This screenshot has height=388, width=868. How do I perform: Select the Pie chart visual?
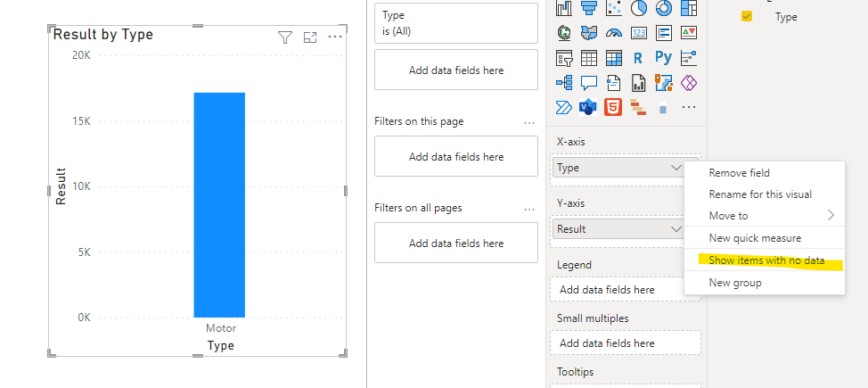click(x=639, y=7)
